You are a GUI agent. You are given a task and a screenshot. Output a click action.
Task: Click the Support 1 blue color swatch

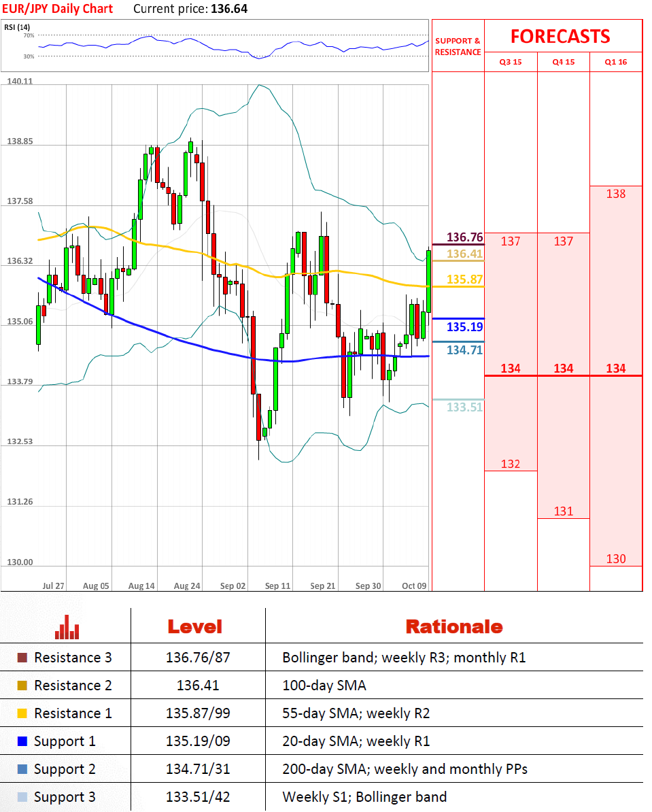[22, 741]
